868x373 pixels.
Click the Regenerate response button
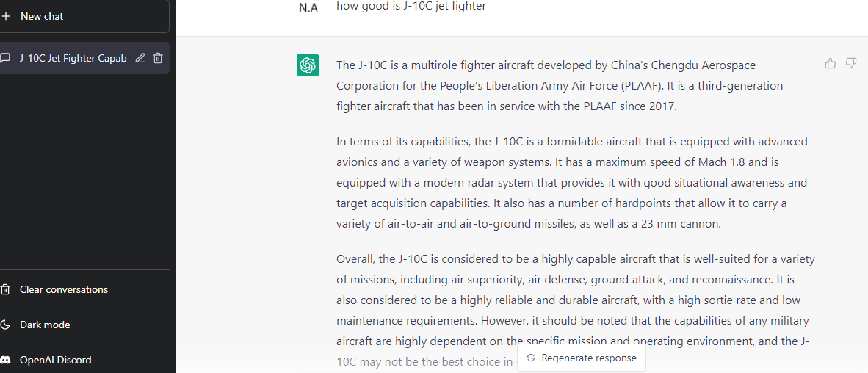(x=582, y=358)
